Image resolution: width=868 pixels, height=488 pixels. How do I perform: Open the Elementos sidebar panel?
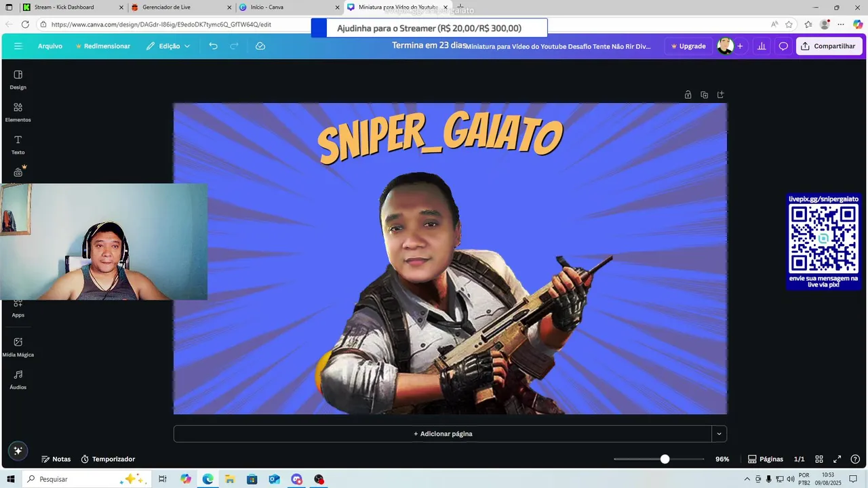tap(18, 112)
